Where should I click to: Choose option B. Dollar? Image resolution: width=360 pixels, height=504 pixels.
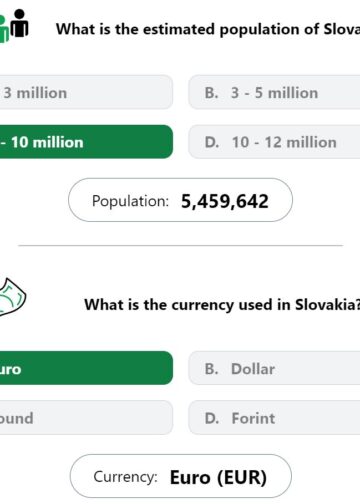click(x=274, y=368)
